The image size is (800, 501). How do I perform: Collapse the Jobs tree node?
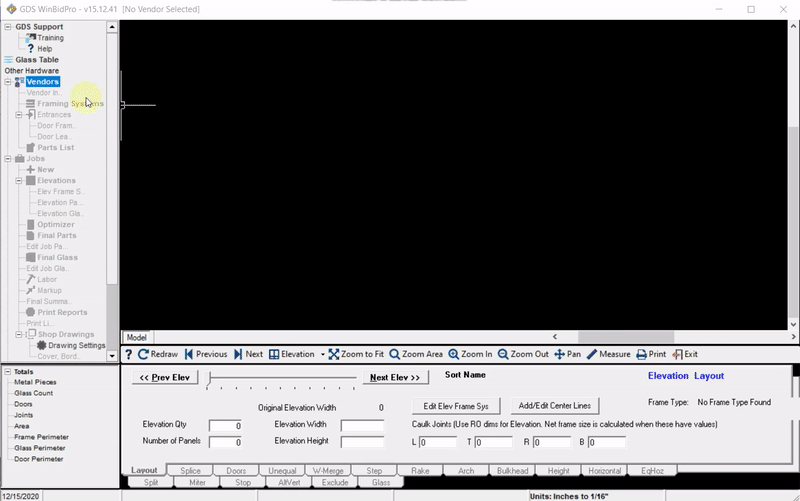point(8,159)
